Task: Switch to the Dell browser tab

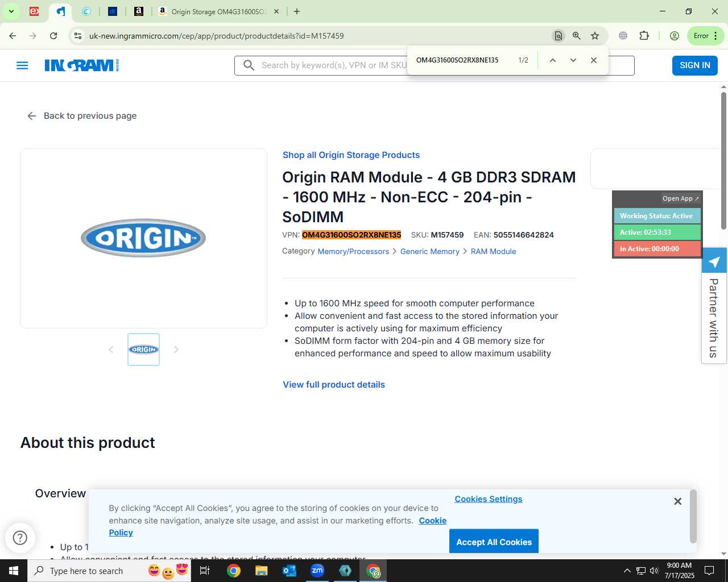Action: tap(113, 11)
